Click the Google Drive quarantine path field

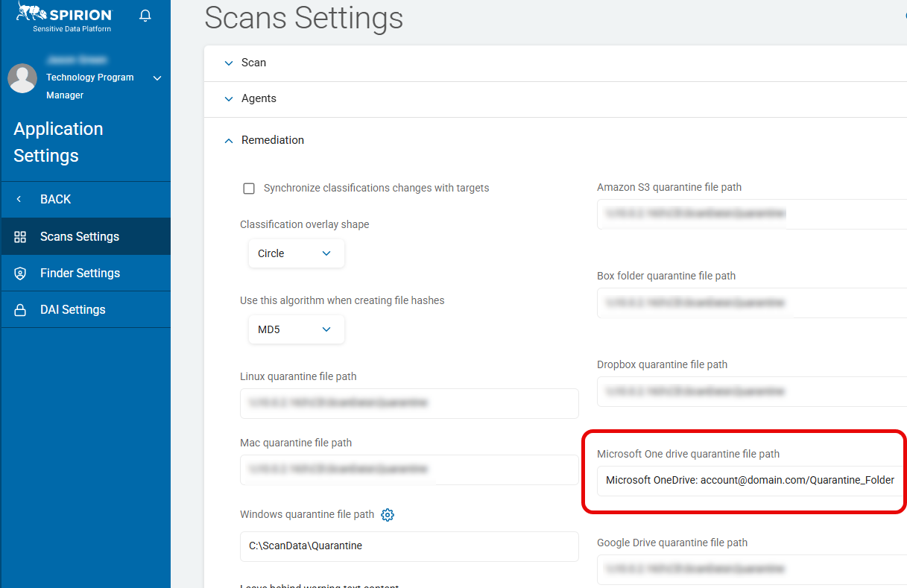pos(752,569)
